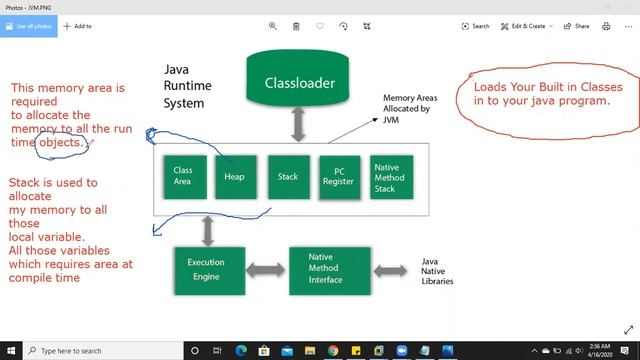
Task: Expand the Edit & Create dropdown
Action: pos(527,26)
